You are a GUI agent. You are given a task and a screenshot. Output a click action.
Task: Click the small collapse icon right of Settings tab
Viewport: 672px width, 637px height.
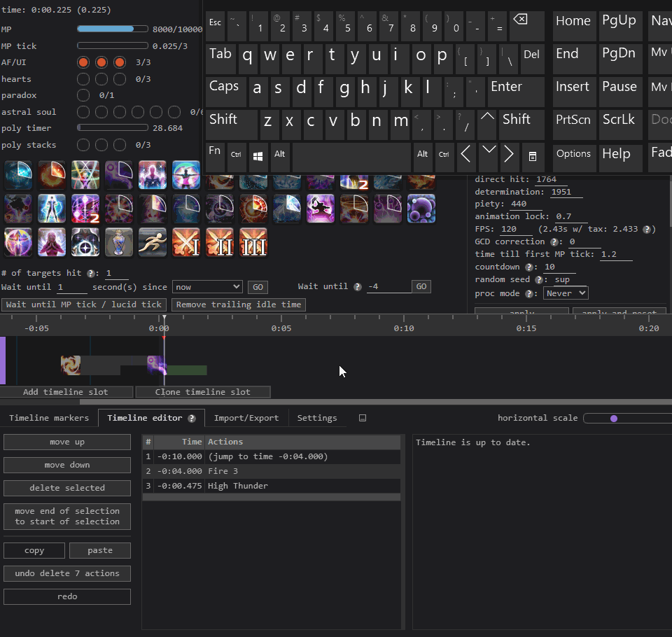click(x=363, y=418)
